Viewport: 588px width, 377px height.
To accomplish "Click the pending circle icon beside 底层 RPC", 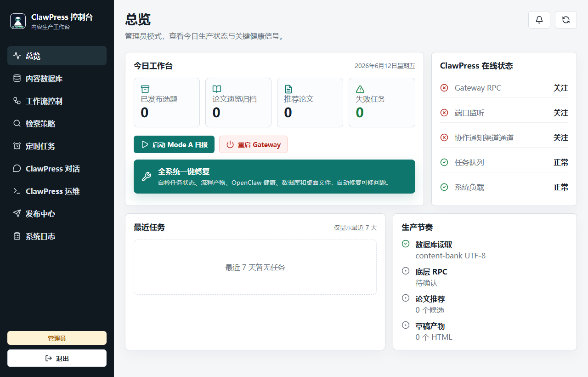I will click(x=406, y=271).
